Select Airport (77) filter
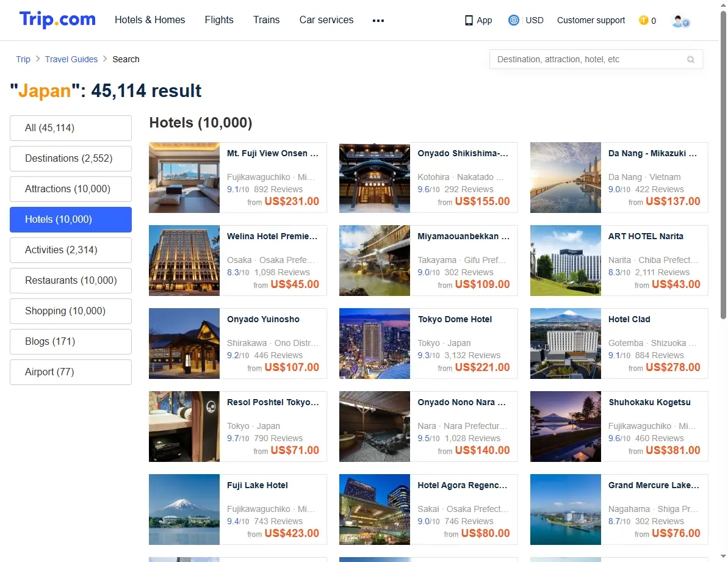This screenshot has width=728, height=562. [x=71, y=372]
